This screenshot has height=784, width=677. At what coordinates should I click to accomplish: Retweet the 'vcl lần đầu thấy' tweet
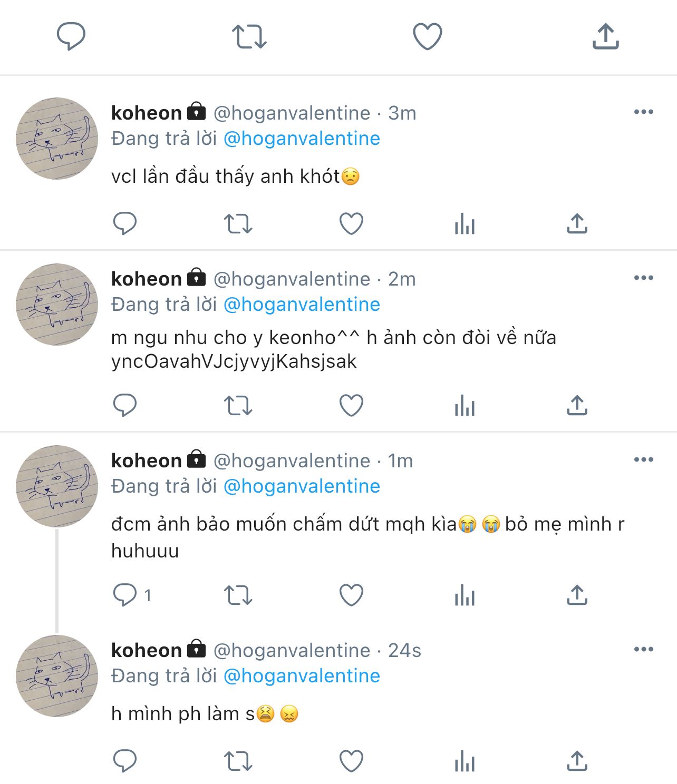pos(238,224)
